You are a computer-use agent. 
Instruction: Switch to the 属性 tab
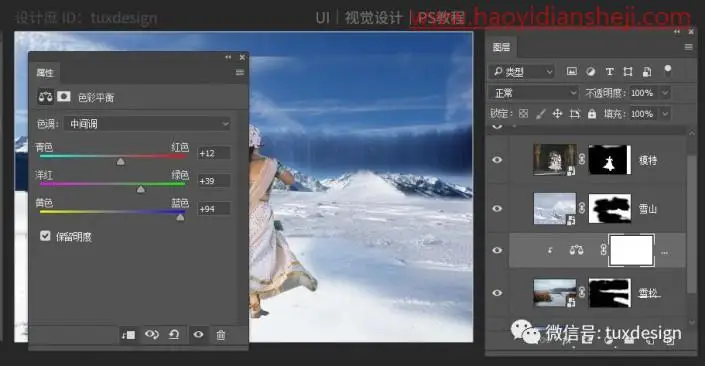point(45,72)
